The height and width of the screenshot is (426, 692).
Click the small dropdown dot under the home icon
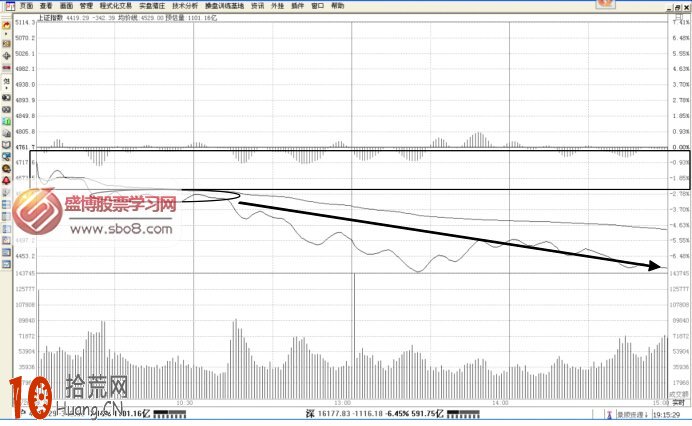(x=6, y=34)
